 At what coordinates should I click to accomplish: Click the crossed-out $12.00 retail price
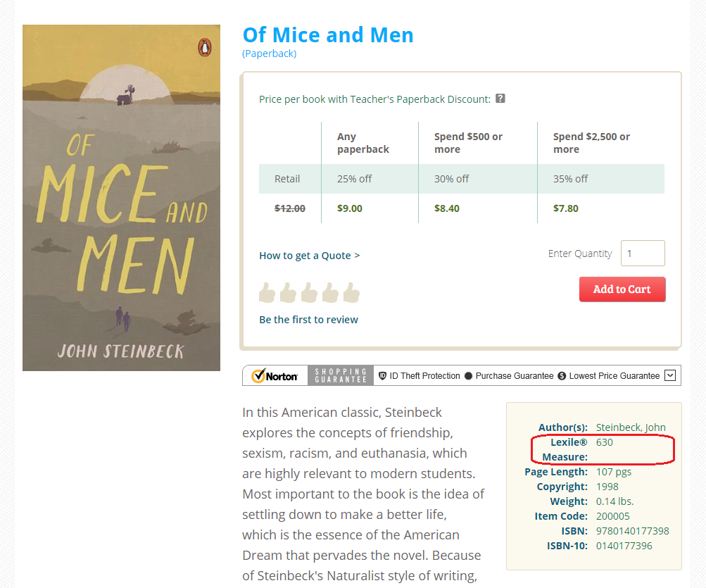tap(290, 208)
